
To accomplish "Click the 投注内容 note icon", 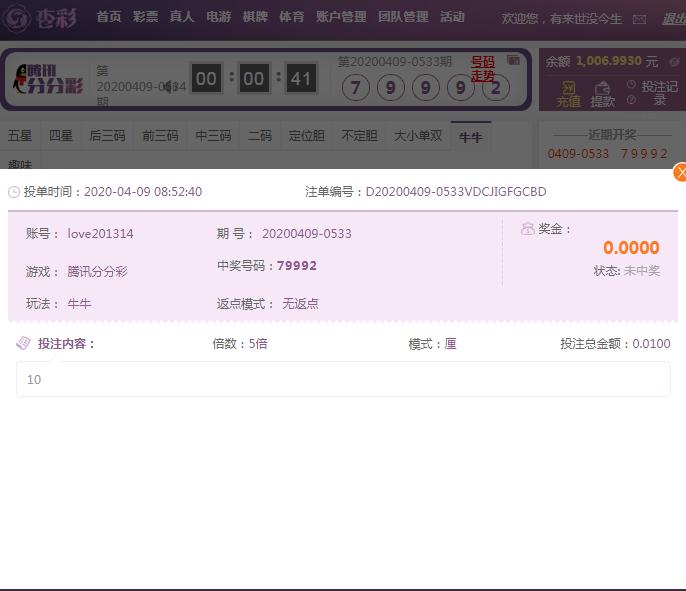I will [x=23, y=343].
